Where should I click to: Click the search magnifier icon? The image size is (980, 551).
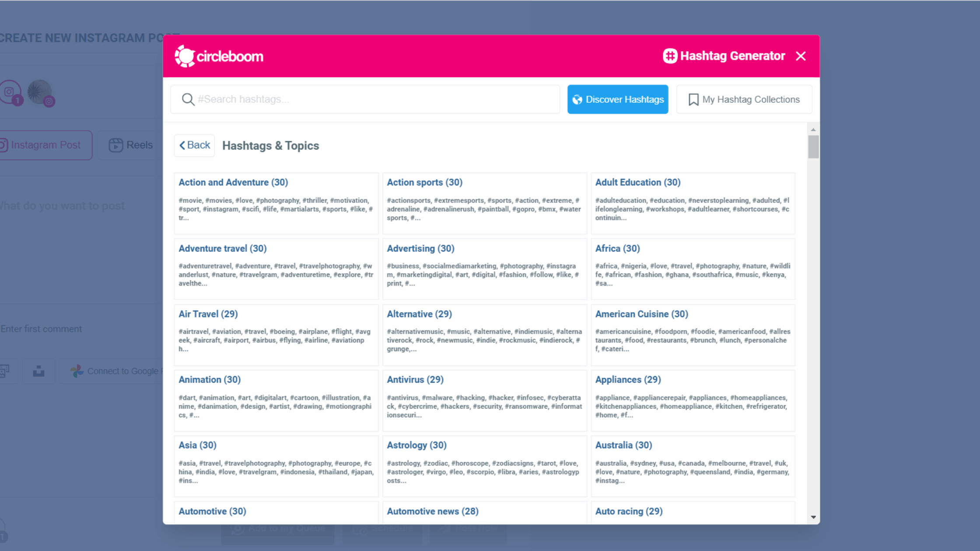(189, 100)
